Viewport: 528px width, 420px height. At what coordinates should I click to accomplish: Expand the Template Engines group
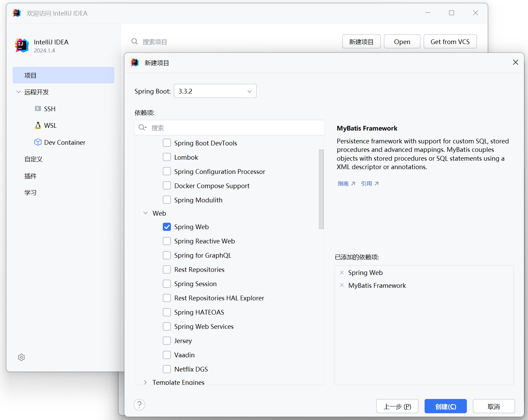(145, 382)
